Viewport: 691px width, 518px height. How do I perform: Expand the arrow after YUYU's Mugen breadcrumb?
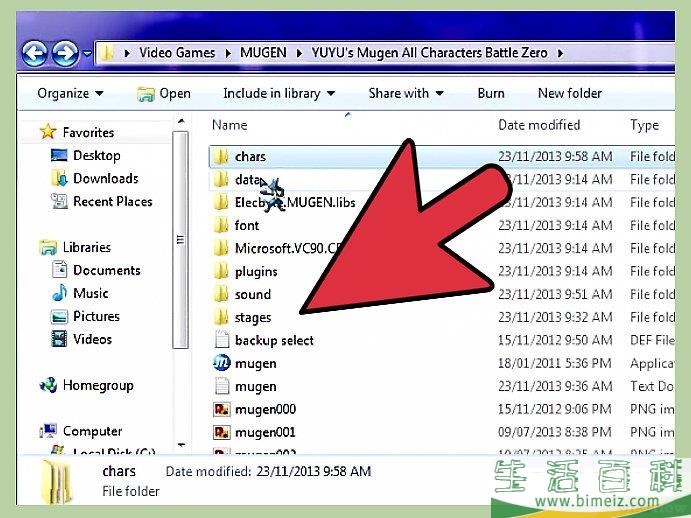point(560,53)
